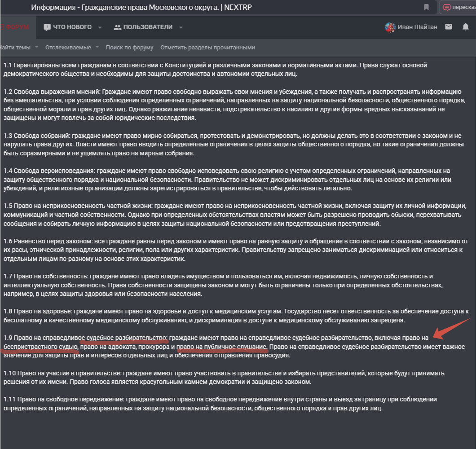The width and height of the screenshot is (476, 449).
Task: Expand the 'Отслеживаемые' dropdown arrow
Action: (x=96, y=47)
